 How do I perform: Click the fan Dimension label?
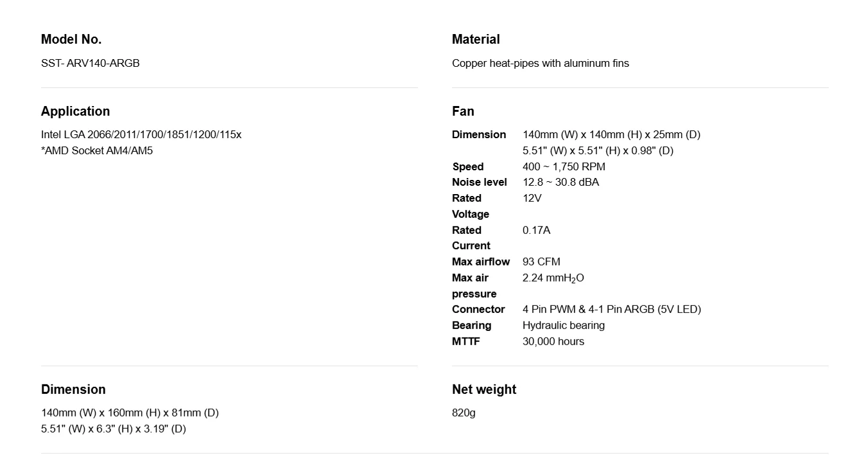tap(479, 134)
